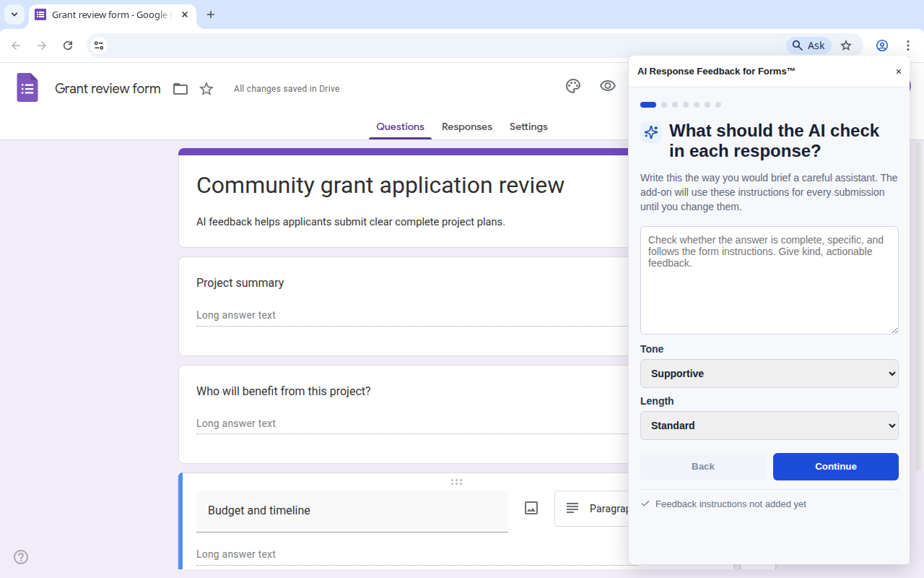The width and height of the screenshot is (924, 578).
Task: Click the active first step progress indicator
Action: 648,105
